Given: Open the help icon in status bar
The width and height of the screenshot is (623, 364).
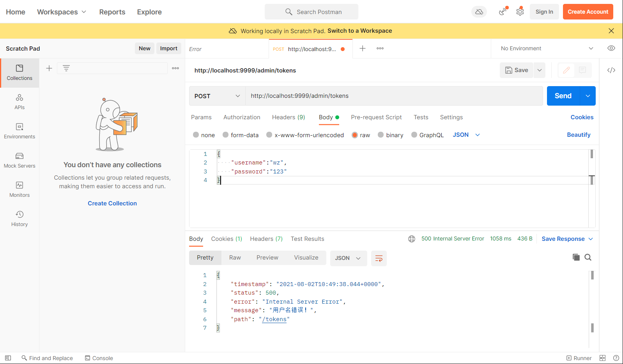Looking at the screenshot, I should pyautogui.click(x=616, y=358).
